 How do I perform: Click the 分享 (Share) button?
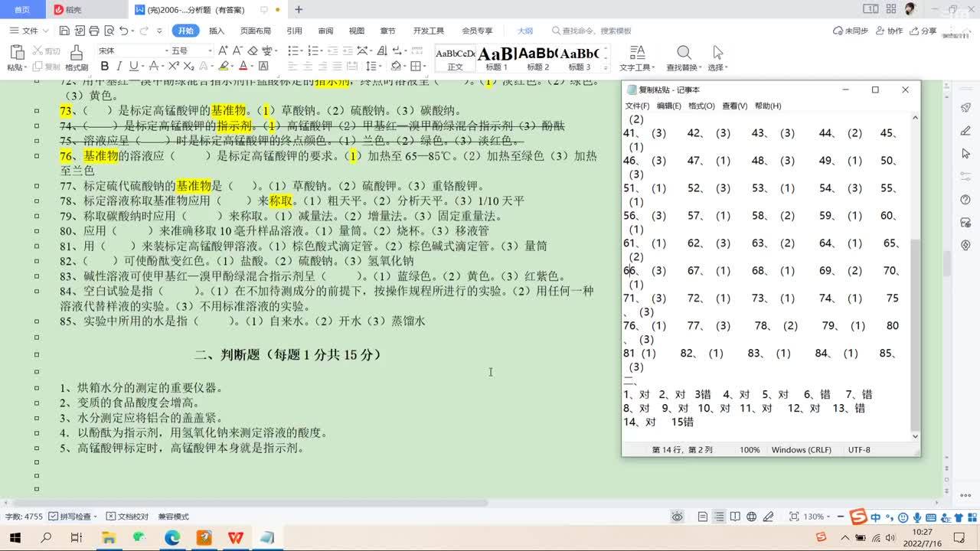click(x=923, y=31)
